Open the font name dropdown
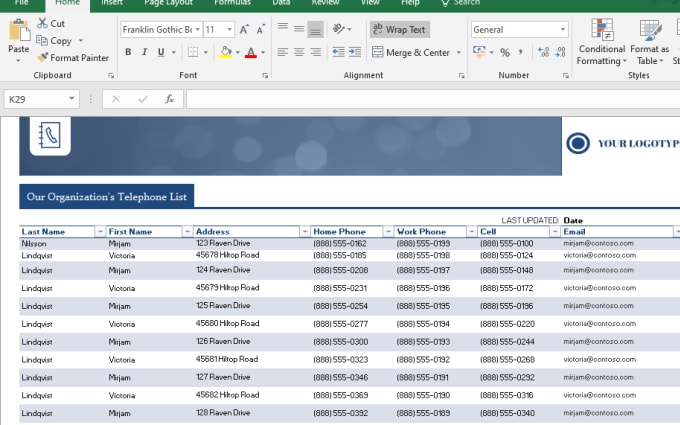The width and height of the screenshot is (680, 425). point(197,29)
